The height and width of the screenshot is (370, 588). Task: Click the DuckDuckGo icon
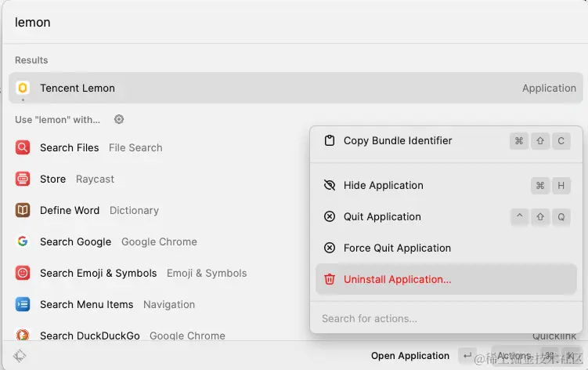23,334
